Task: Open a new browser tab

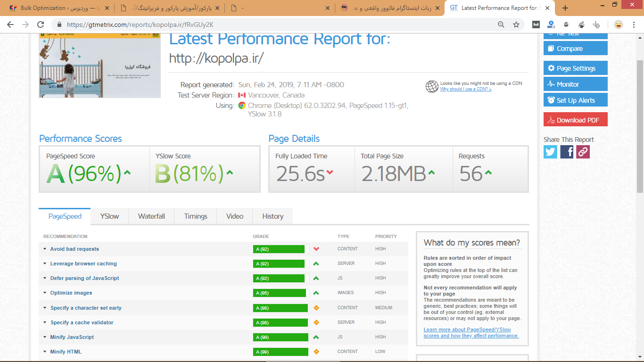Action: click(565, 8)
